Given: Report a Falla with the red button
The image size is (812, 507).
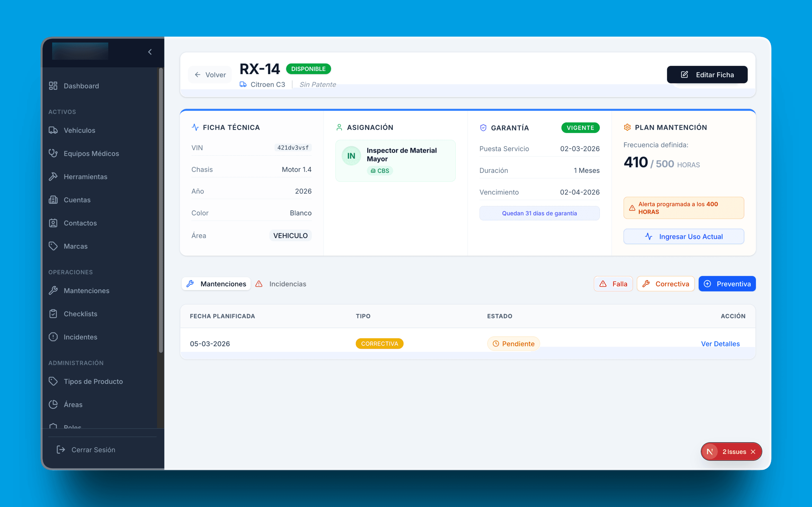Looking at the screenshot, I should tap(613, 284).
